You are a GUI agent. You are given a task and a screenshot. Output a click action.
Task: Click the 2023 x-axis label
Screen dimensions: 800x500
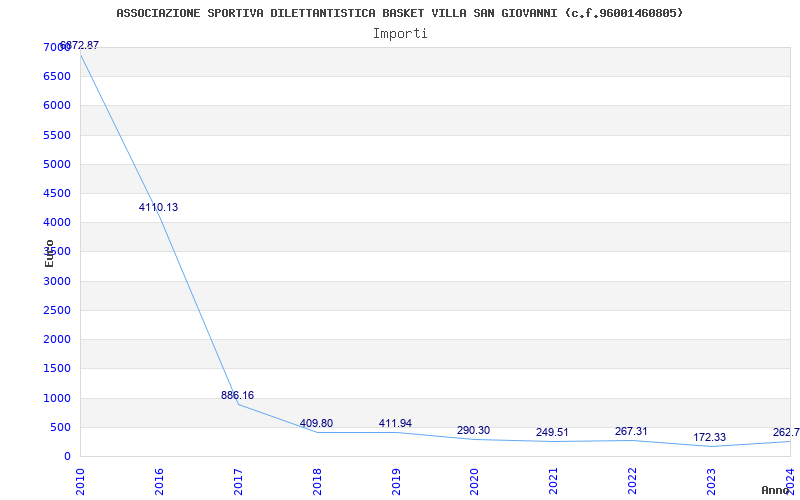711,481
